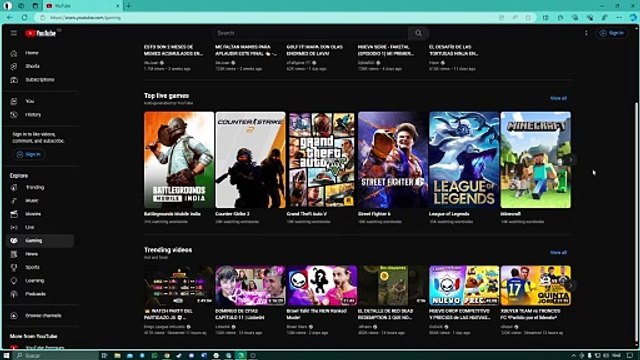Open the Nuevo Drop Competitivo video thumbnail
The width and height of the screenshot is (640, 360).
click(464, 286)
